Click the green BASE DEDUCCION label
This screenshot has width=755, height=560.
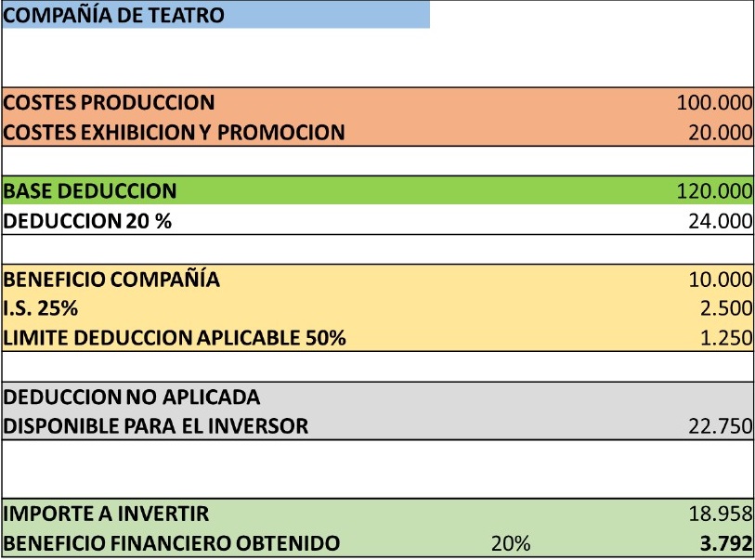pos(90,191)
